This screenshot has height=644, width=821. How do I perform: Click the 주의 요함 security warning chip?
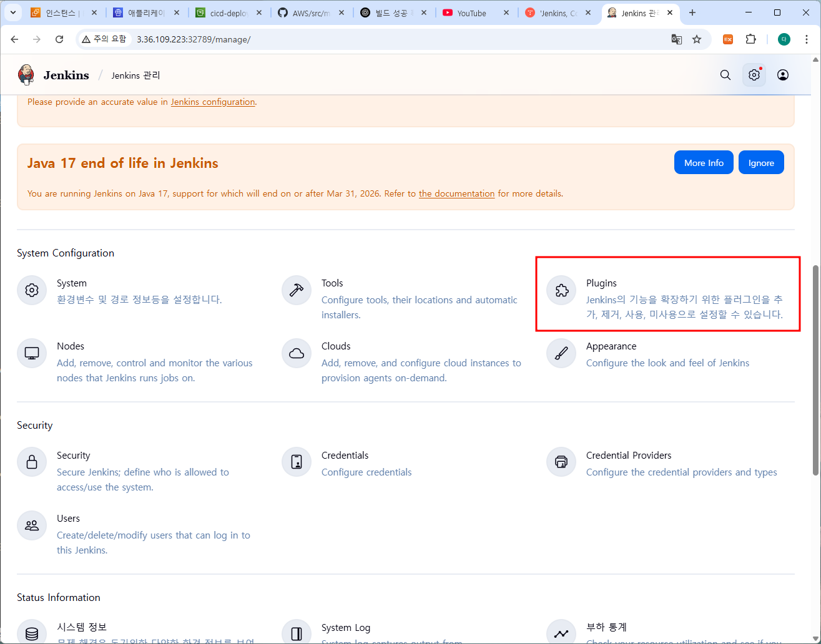click(x=104, y=39)
